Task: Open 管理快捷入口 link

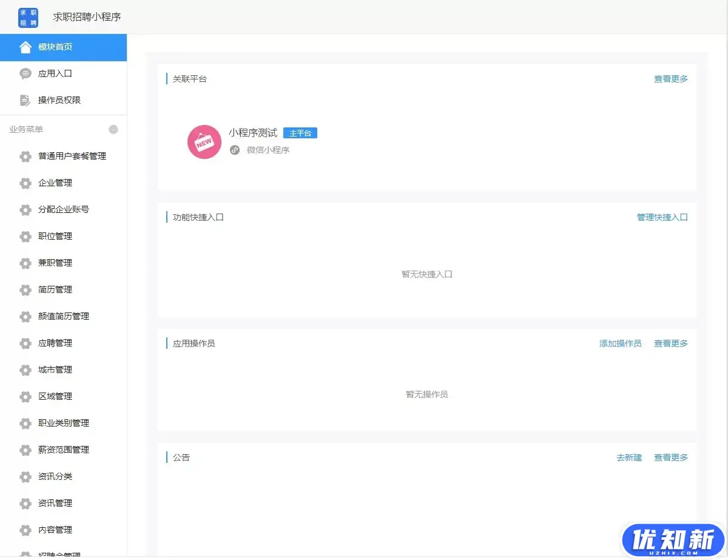Action: [662, 217]
